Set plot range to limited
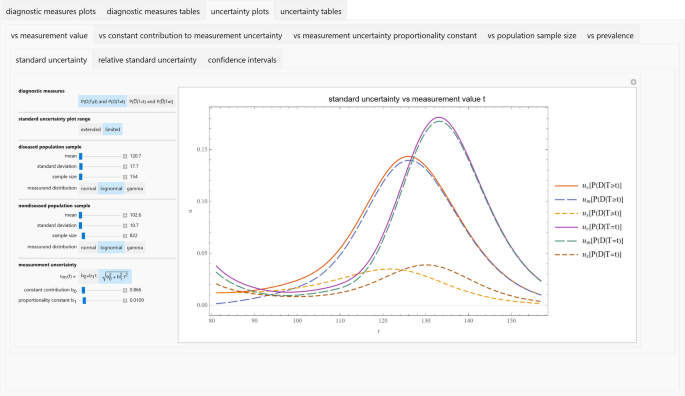This screenshot has width=685, height=396. tap(113, 129)
